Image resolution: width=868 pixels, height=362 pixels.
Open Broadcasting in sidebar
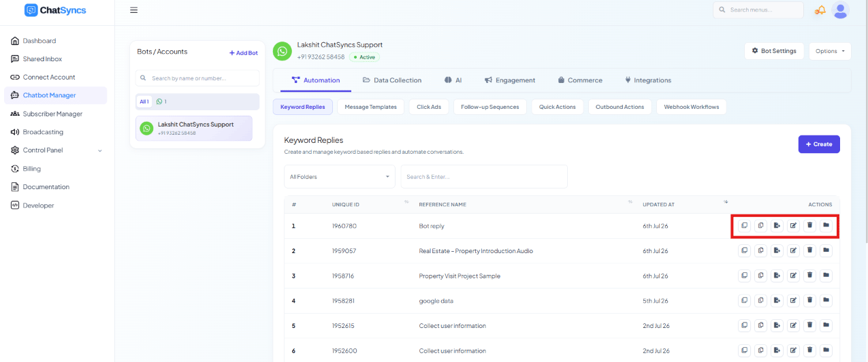coord(57,132)
